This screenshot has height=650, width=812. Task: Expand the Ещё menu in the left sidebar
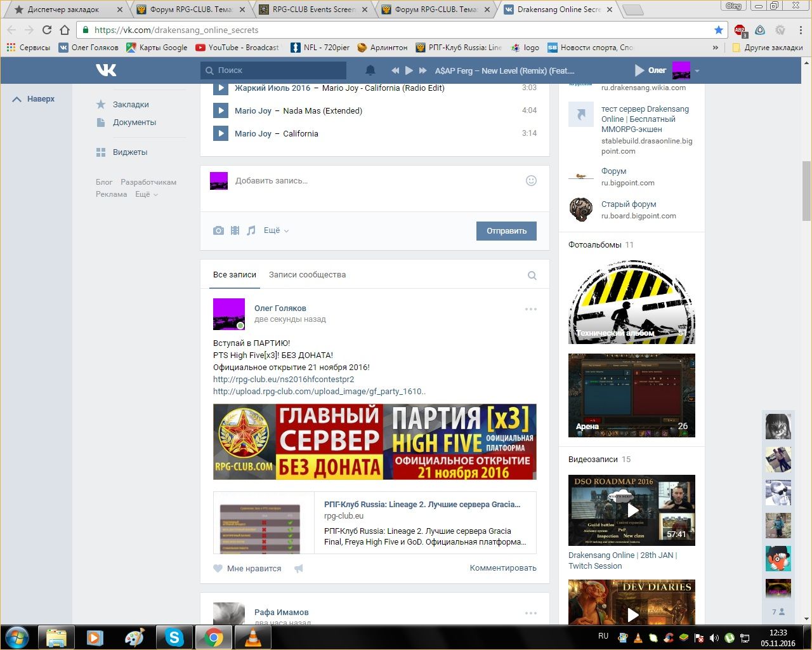tap(146, 194)
